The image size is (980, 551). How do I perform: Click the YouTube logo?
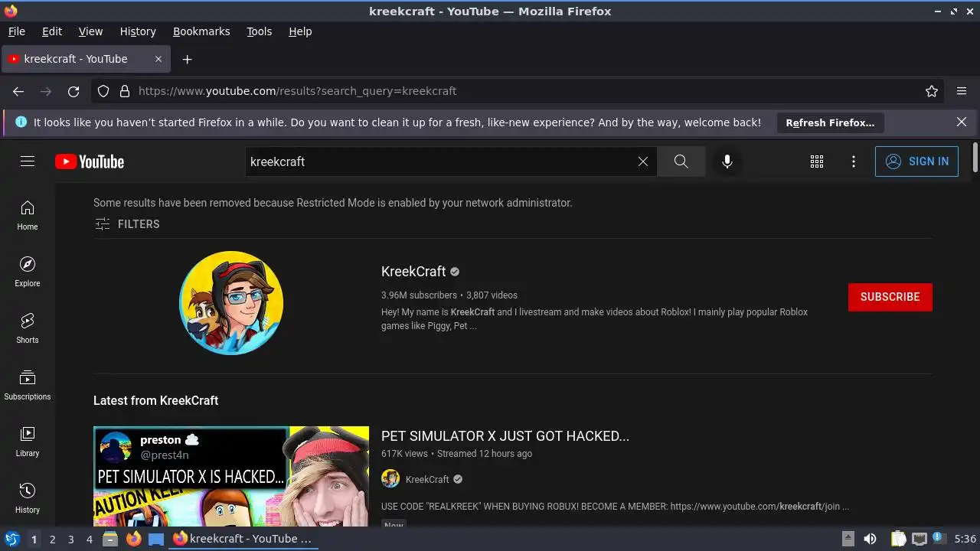coord(90,161)
